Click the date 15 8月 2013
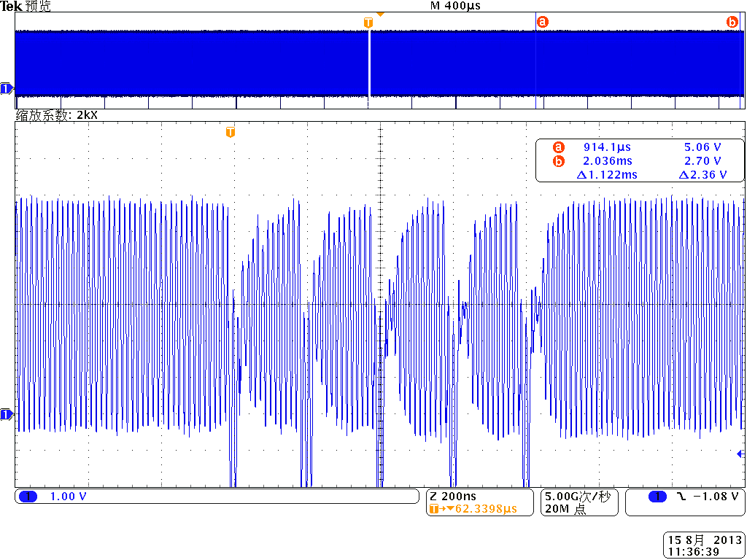The width and height of the screenshot is (747, 560). pos(705,540)
